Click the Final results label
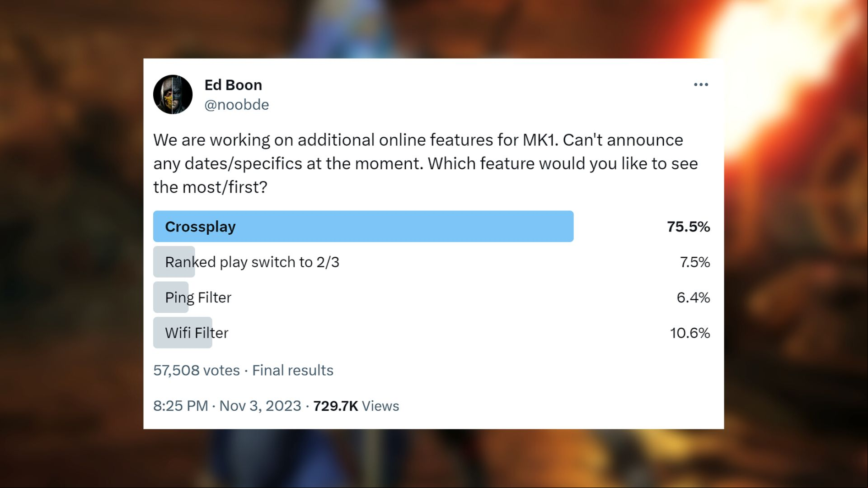The image size is (868, 488). coord(293,370)
